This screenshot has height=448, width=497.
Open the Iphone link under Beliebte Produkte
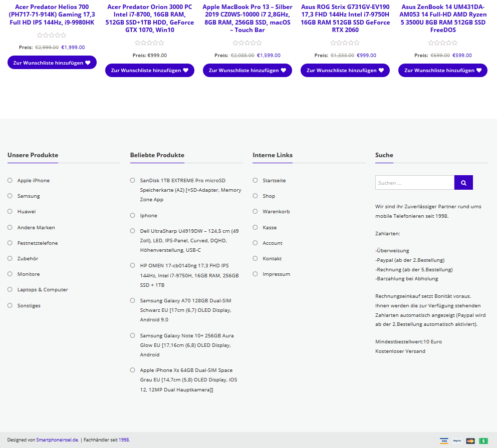click(x=148, y=215)
